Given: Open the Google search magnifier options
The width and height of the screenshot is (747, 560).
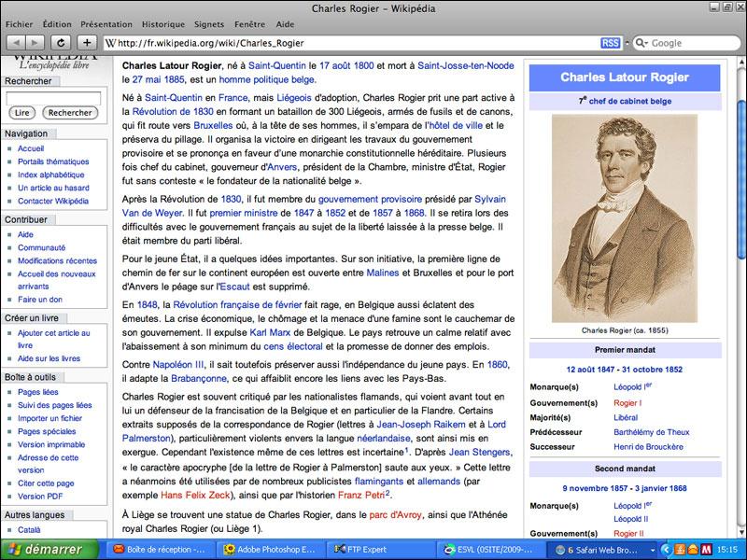Looking at the screenshot, I should 641,43.
